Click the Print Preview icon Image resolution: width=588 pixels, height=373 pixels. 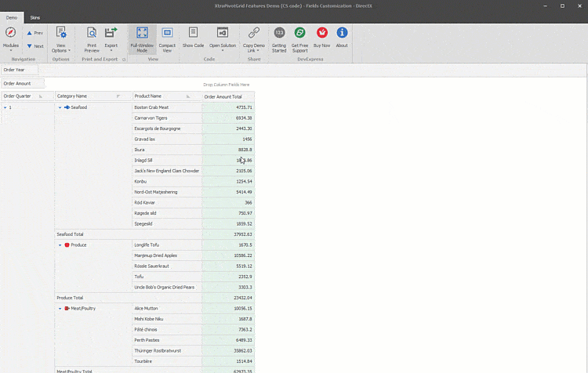[x=92, y=34]
